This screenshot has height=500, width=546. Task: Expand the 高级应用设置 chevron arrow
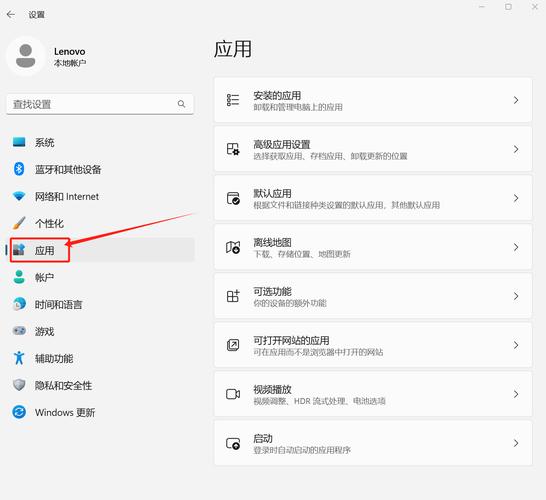516,149
